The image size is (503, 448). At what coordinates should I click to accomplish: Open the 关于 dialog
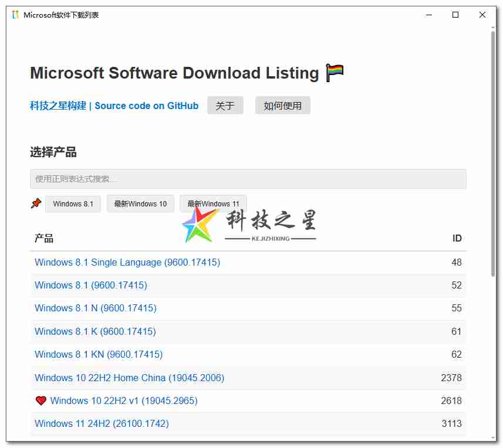(x=225, y=106)
